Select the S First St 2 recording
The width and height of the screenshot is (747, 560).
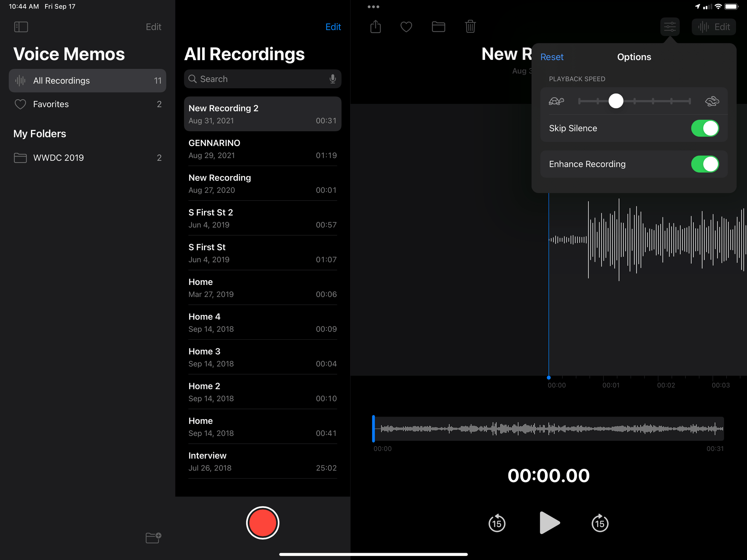click(x=263, y=218)
